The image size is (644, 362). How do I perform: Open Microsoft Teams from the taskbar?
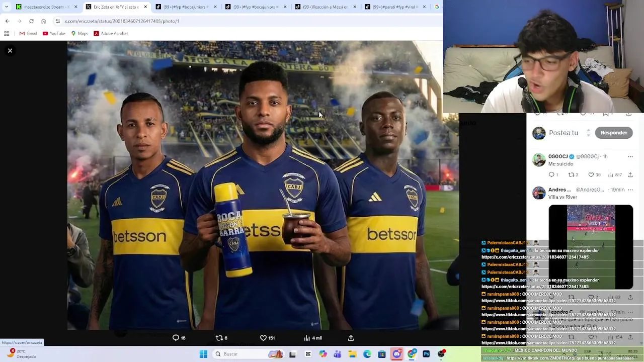click(x=338, y=354)
